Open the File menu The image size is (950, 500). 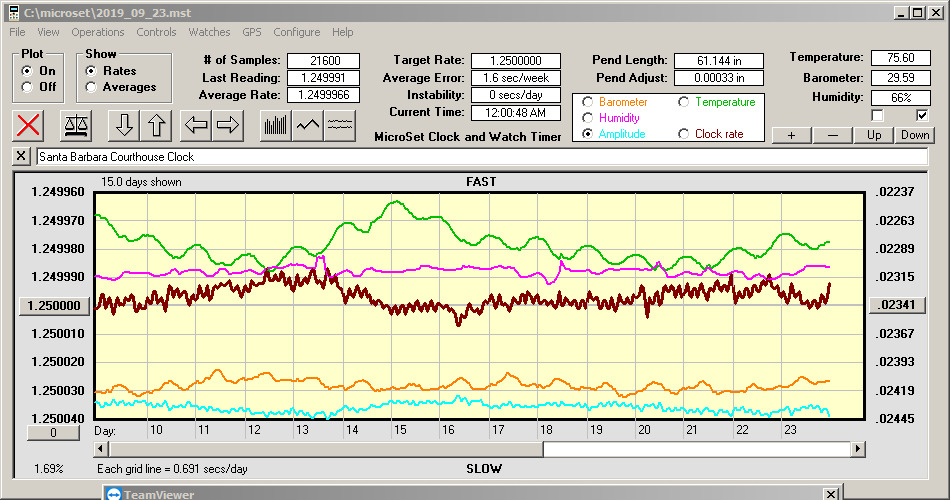17,32
